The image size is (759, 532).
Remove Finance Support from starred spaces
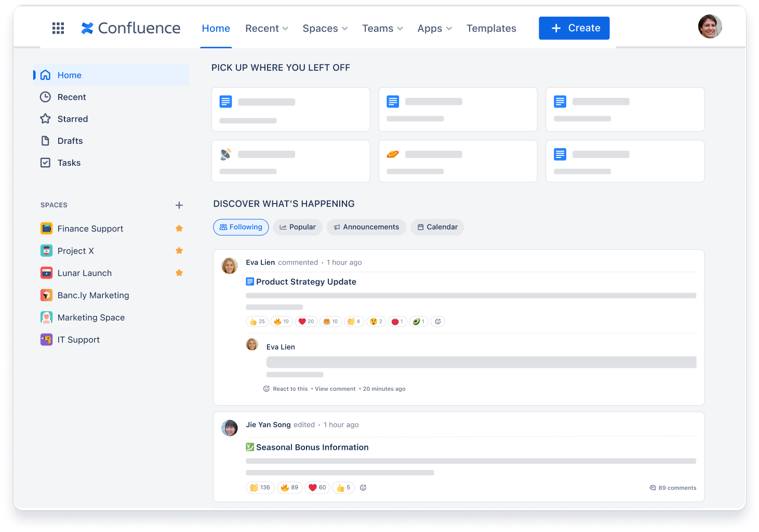[179, 228]
